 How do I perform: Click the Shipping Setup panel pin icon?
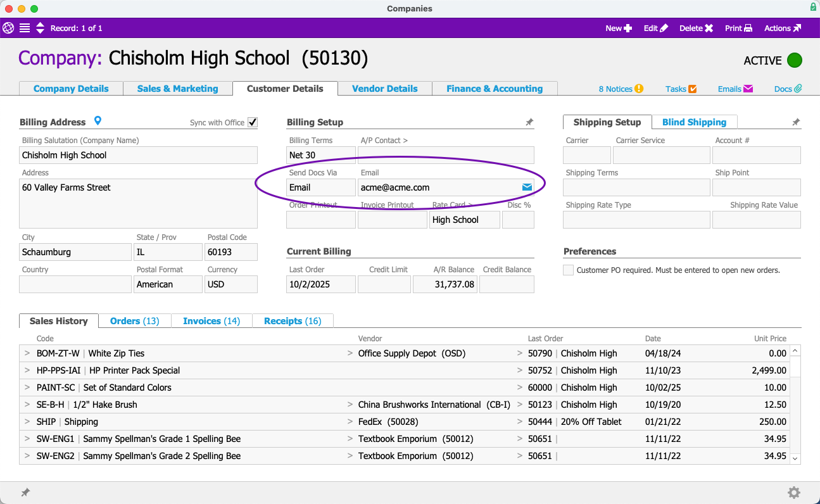point(796,122)
